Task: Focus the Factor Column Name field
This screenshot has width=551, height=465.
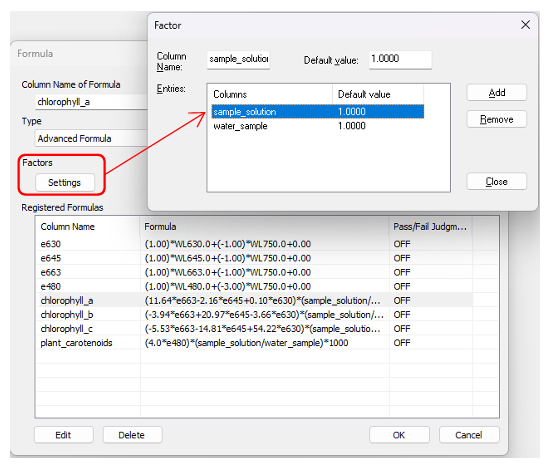Action: coord(238,59)
